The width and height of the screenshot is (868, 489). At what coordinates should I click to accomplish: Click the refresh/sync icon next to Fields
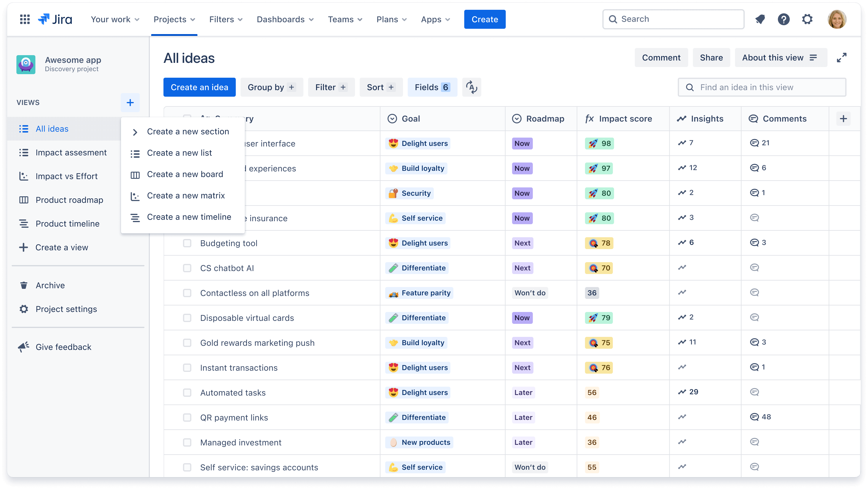point(471,87)
